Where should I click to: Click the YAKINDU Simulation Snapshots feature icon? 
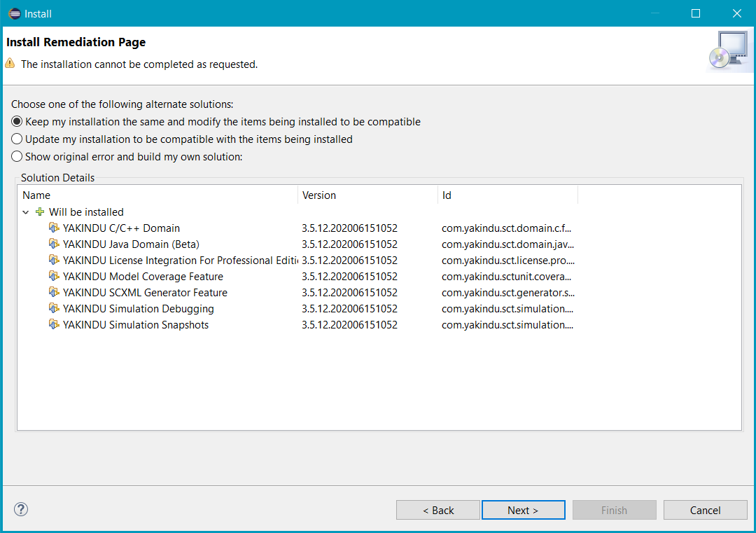[x=54, y=324]
